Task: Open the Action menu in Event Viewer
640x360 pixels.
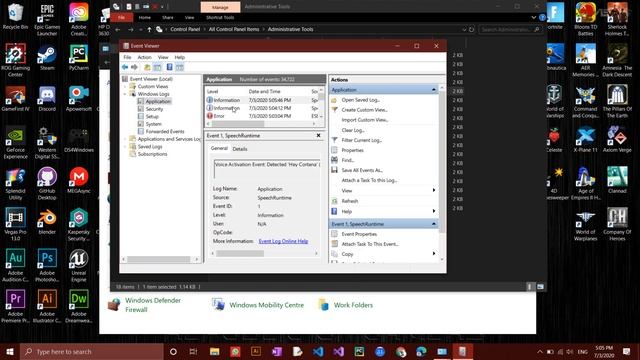Action: click(x=144, y=57)
